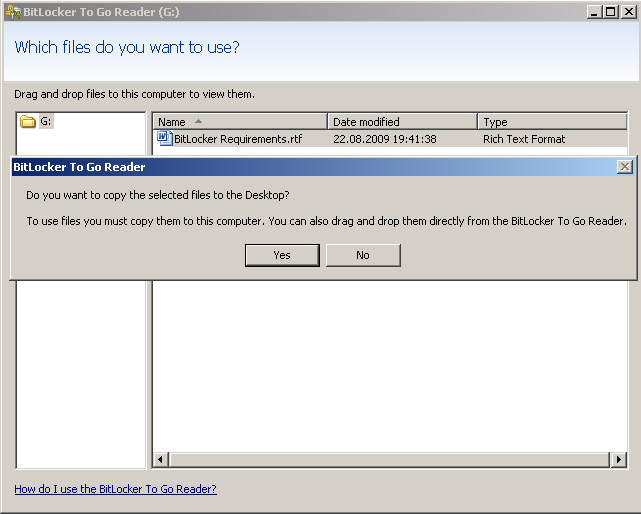Select the BitLocker Requirements.rtf file name
This screenshot has height=514, width=641.
coord(238,139)
